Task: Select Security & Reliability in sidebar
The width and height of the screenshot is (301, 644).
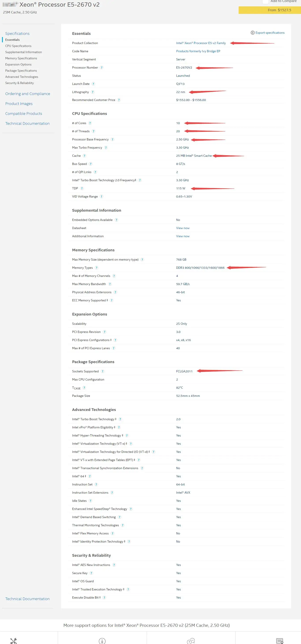Action: [x=19, y=83]
